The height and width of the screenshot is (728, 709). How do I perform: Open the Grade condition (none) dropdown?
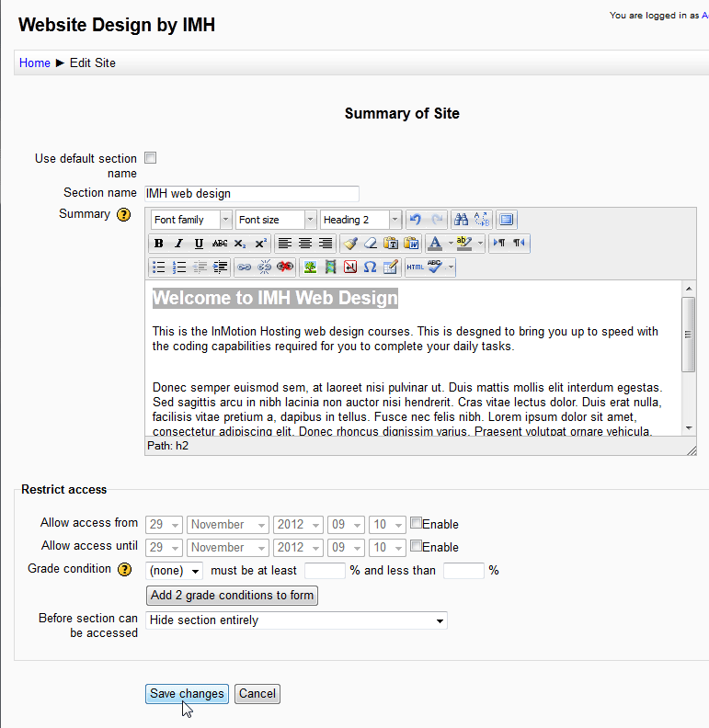(174, 571)
